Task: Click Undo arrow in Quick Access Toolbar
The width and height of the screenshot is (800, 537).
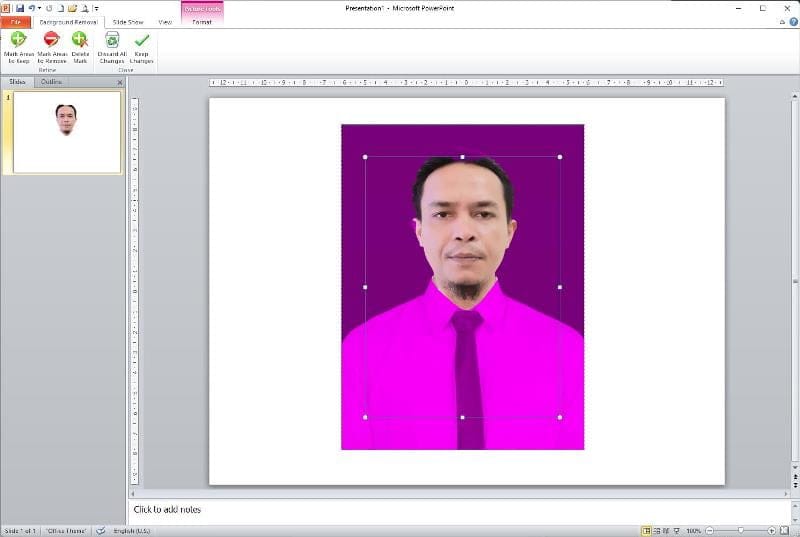Action: click(x=32, y=8)
